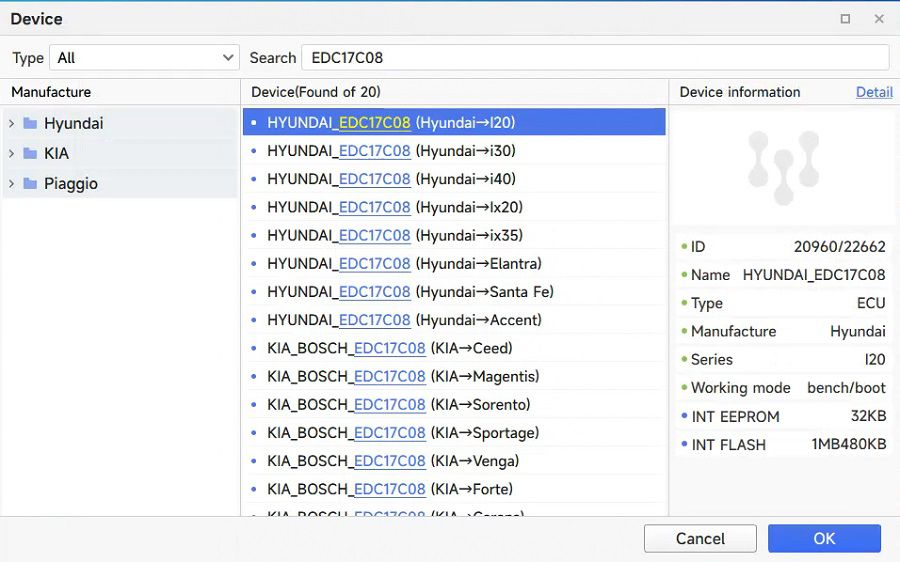
Task: Expand the Piaggio manufacturer node
Action: point(11,184)
